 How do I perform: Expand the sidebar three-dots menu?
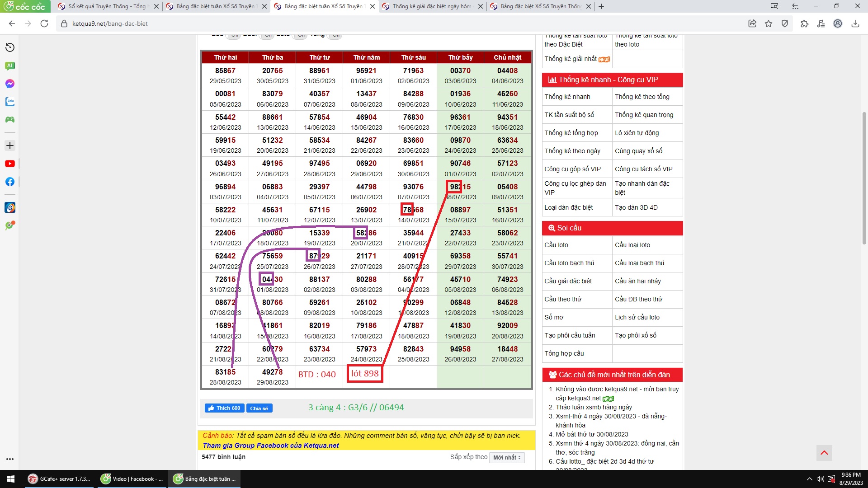pyautogui.click(x=10, y=459)
